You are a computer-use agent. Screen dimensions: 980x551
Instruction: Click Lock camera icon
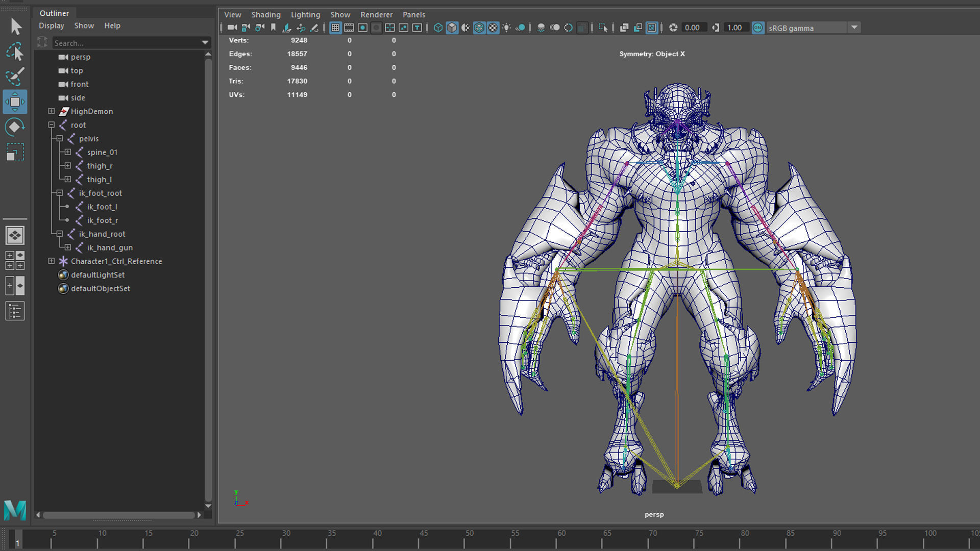pyautogui.click(x=246, y=28)
